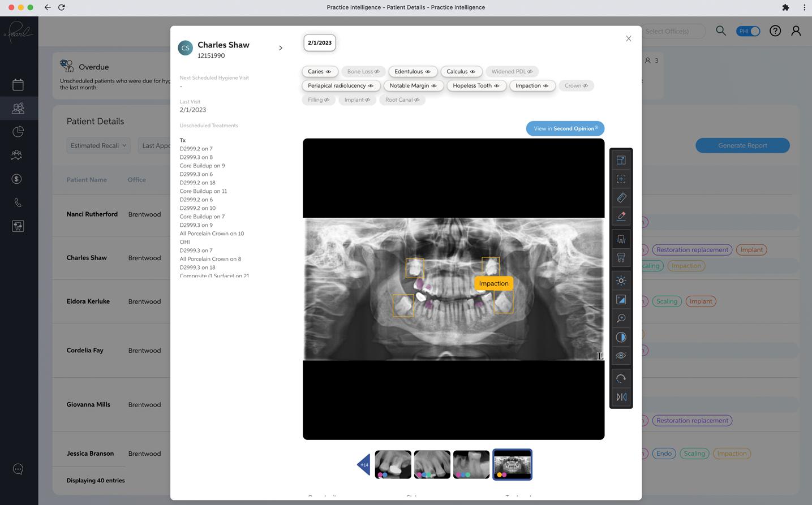Rotate the X-ray image

pos(621,378)
